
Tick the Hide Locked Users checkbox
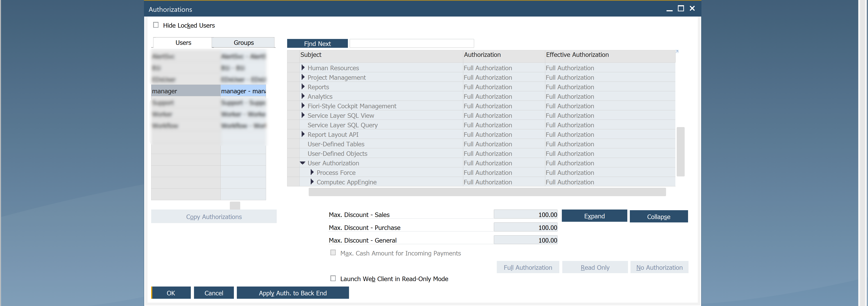click(x=156, y=25)
